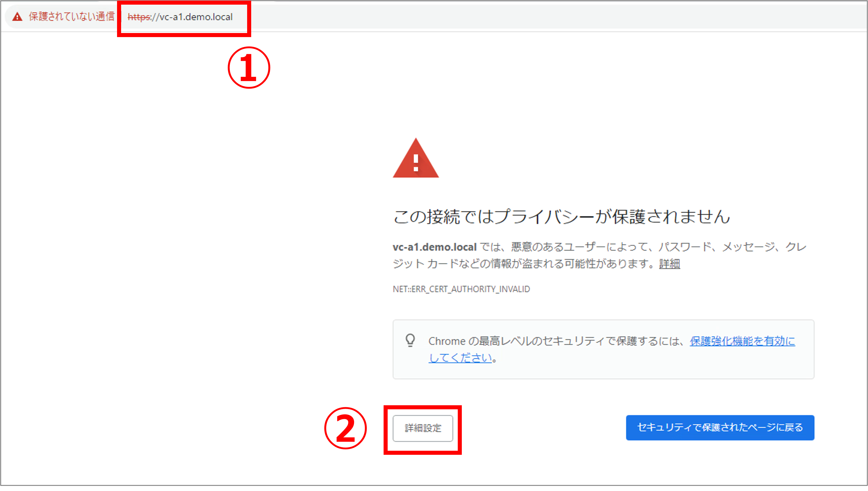This screenshot has width=868, height=491.
Task: Click the 保護強化機能を有効にしてください link
Action: click(x=612, y=349)
